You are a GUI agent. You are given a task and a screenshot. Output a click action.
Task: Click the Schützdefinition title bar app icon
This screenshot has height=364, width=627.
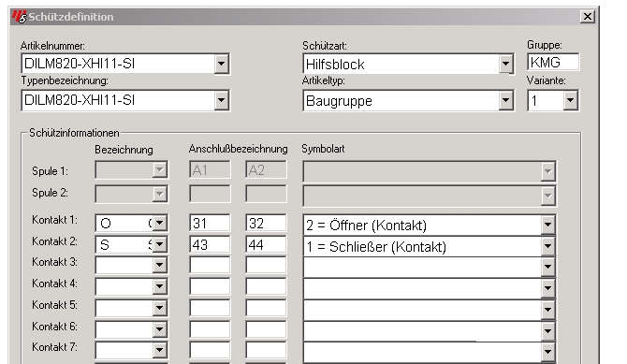coord(19,17)
